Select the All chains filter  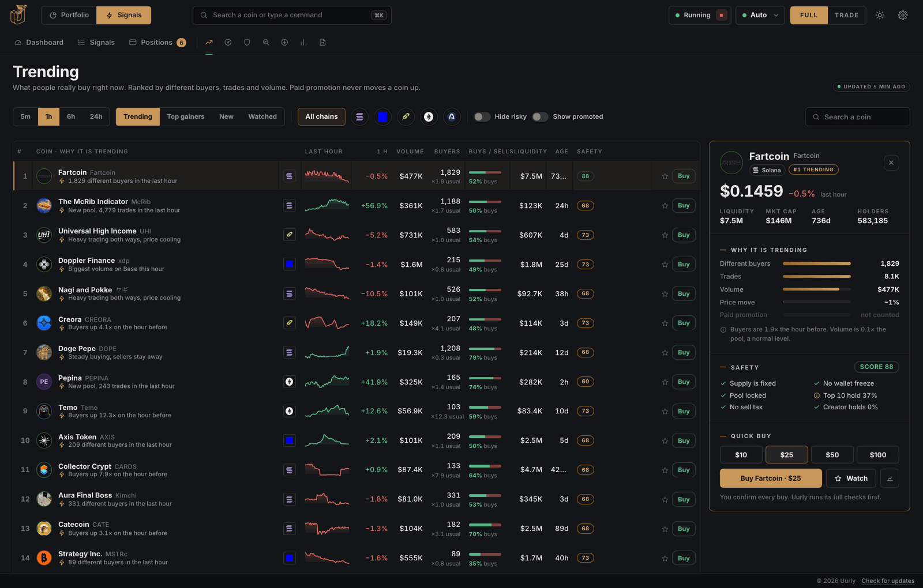[x=321, y=116]
